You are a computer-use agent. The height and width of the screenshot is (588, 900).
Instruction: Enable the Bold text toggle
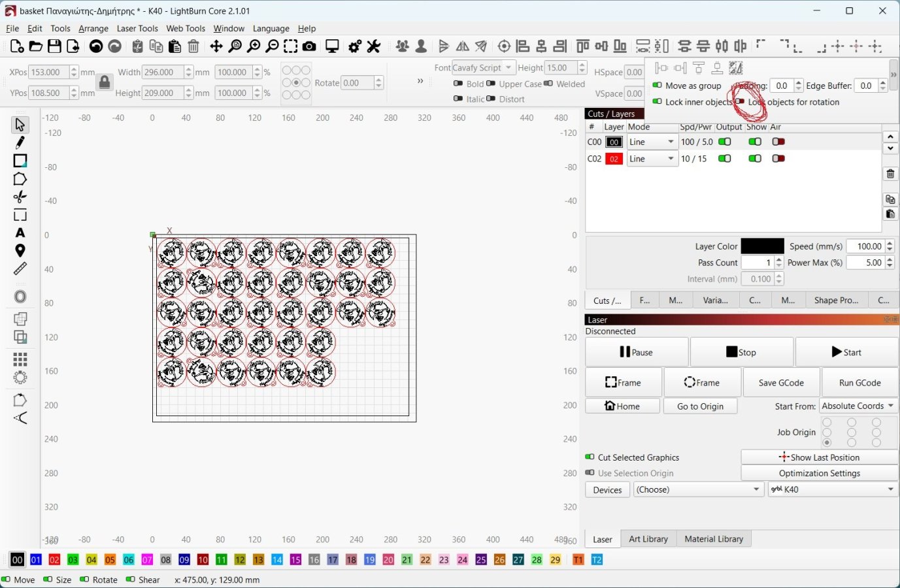[x=459, y=84]
